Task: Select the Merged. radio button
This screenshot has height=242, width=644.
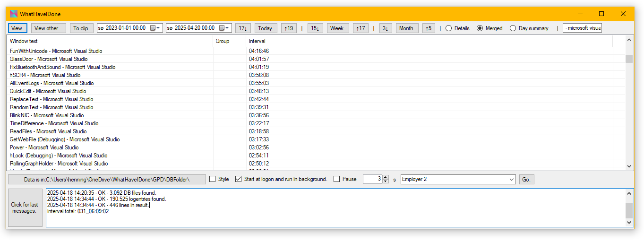Action: [490, 28]
